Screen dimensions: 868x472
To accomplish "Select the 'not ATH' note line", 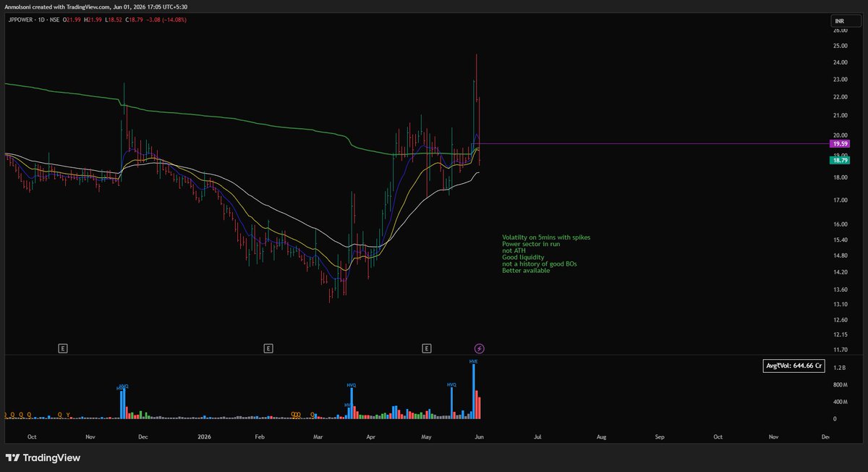I will point(514,250).
